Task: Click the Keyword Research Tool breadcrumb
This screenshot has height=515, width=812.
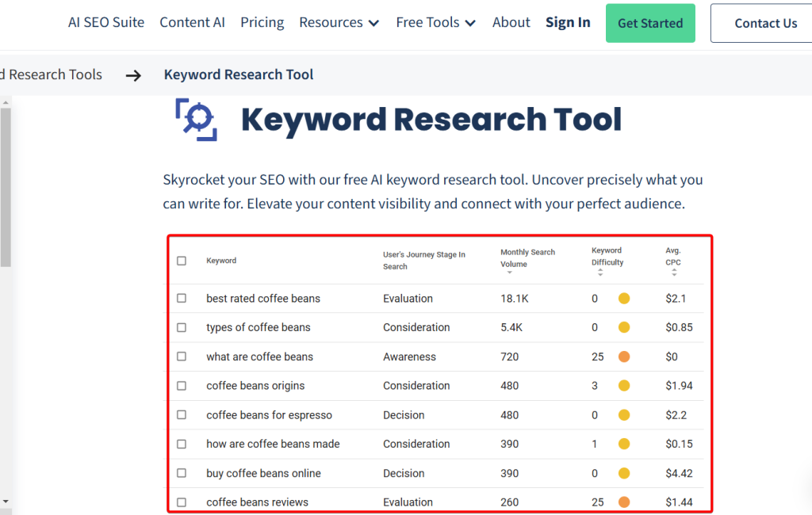Action: 239,74
